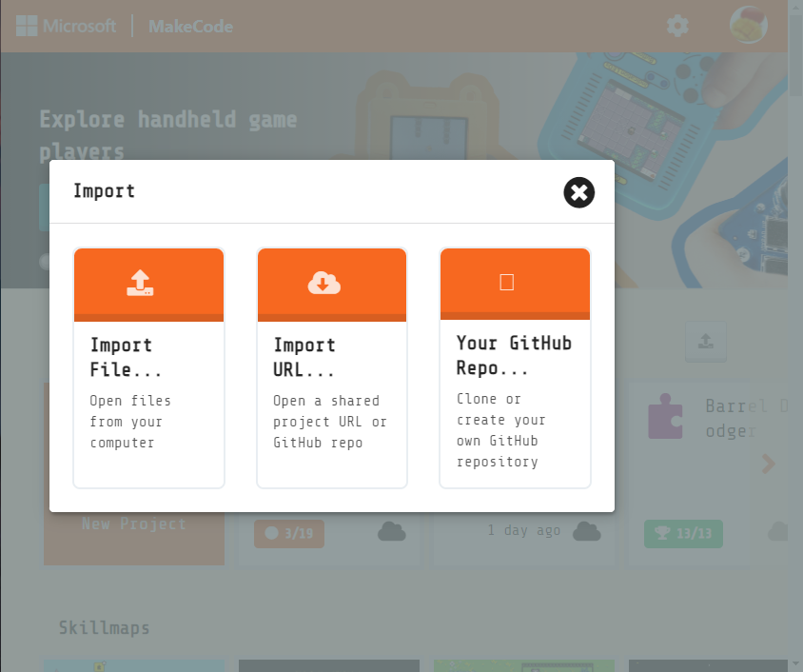Click the 3/19 progress indicator
Image resolution: width=803 pixels, height=672 pixels.
(288, 533)
